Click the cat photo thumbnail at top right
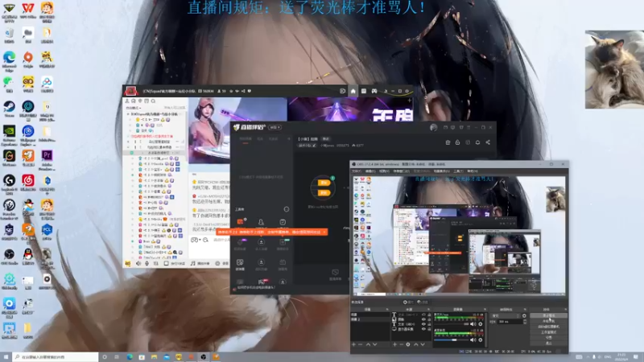Screen dimensions: 644x362 614,69
